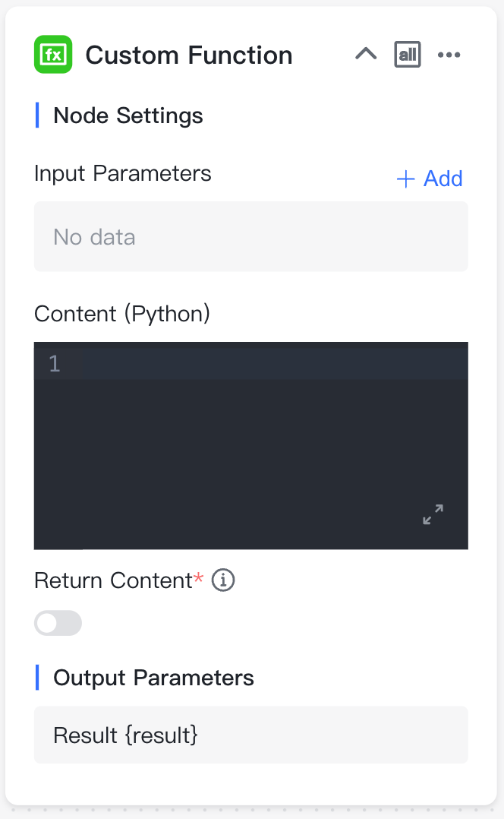Click the Custom Function node title
Image resolution: width=504 pixels, height=819 pixels.
(189, 55)
